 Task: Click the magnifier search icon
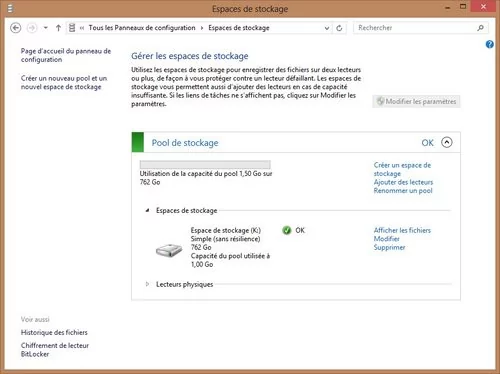click(x=480, y=28)
